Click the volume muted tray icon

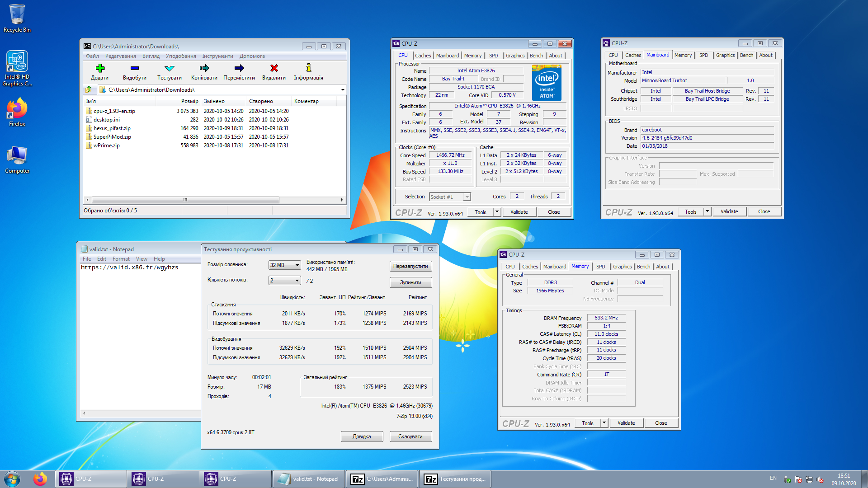pos(820,479)
